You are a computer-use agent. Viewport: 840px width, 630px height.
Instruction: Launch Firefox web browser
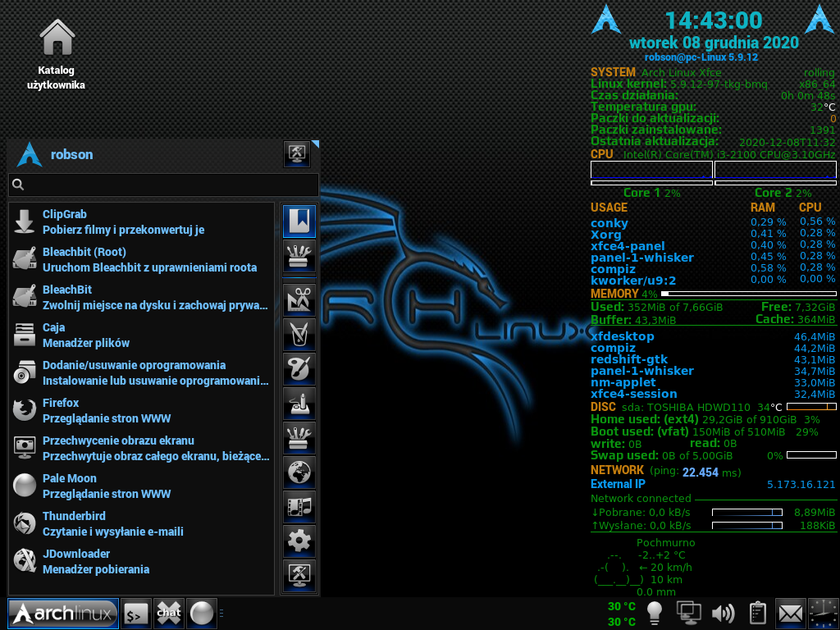coord(141,410)
